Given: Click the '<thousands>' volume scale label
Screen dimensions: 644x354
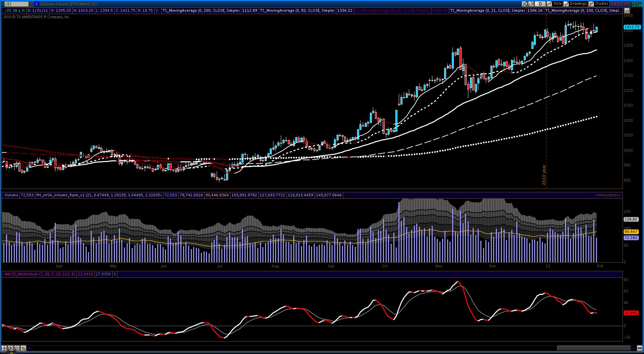Looking at the screenshot, I should [x=608, y=195].
